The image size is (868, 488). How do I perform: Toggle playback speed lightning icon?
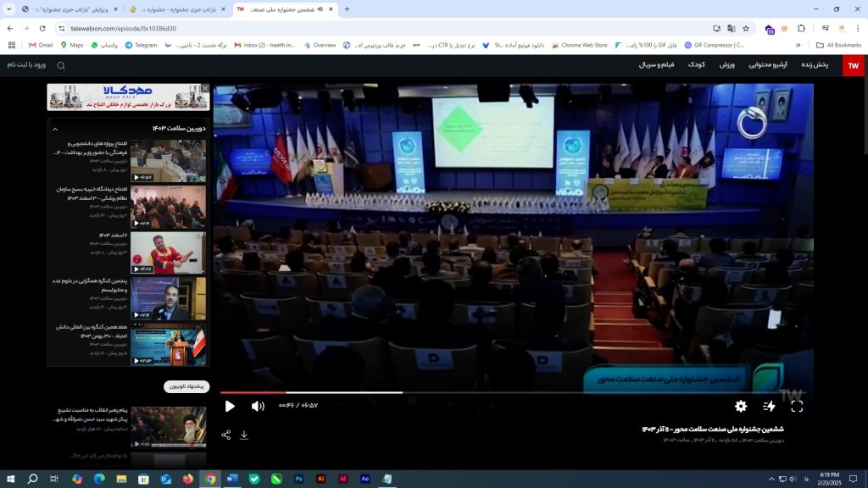click(x=769, y=407)
